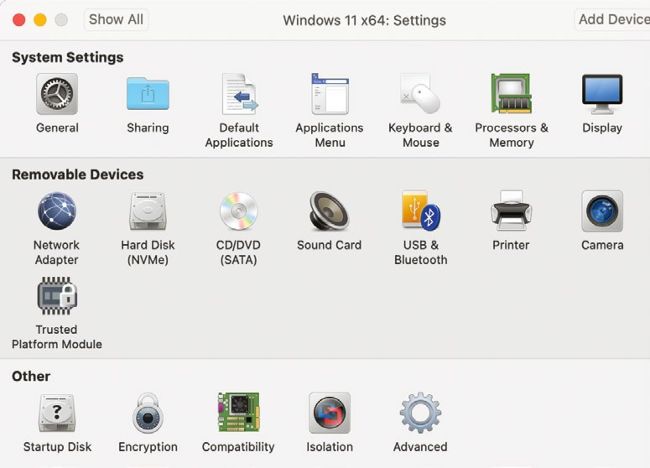This screenshot has height=468, width=650.
Task: Open CD/DVD (SATA) drive settings
Action: (x=239, y=212)
